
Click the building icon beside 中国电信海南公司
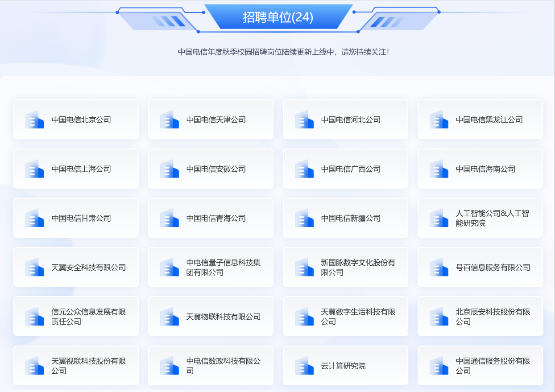[x=439, y=169]
